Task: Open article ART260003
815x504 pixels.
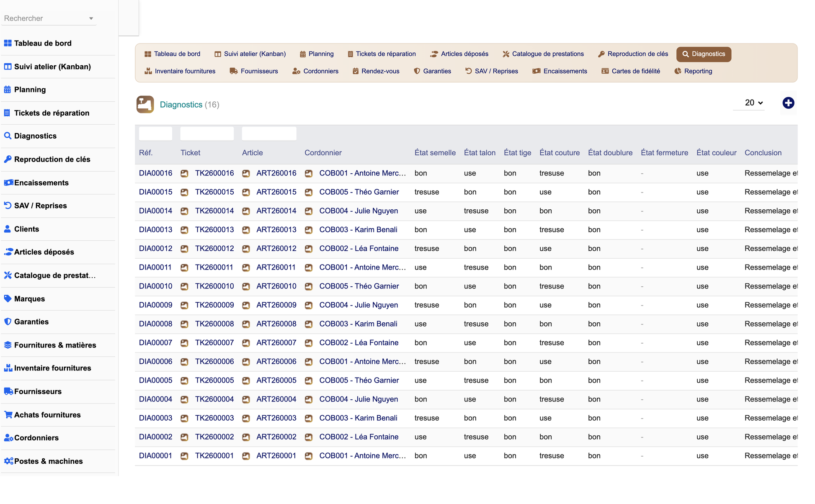Action: tap(276, 418)
